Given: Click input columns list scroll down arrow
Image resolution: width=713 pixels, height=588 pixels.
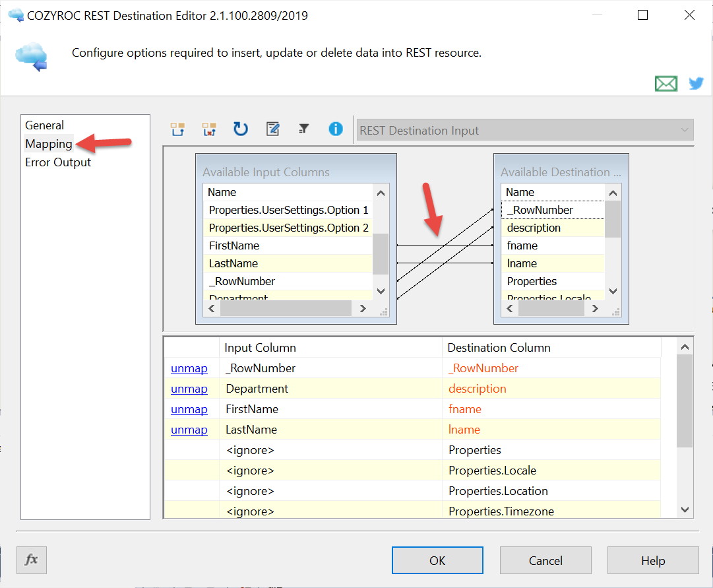Looking at the screenshot, I should [381, 291].
